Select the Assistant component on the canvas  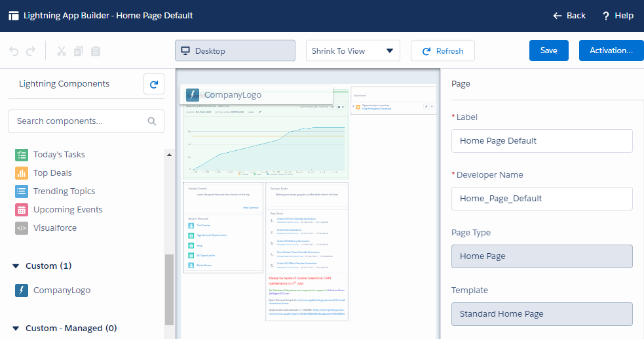coord(394,101)
